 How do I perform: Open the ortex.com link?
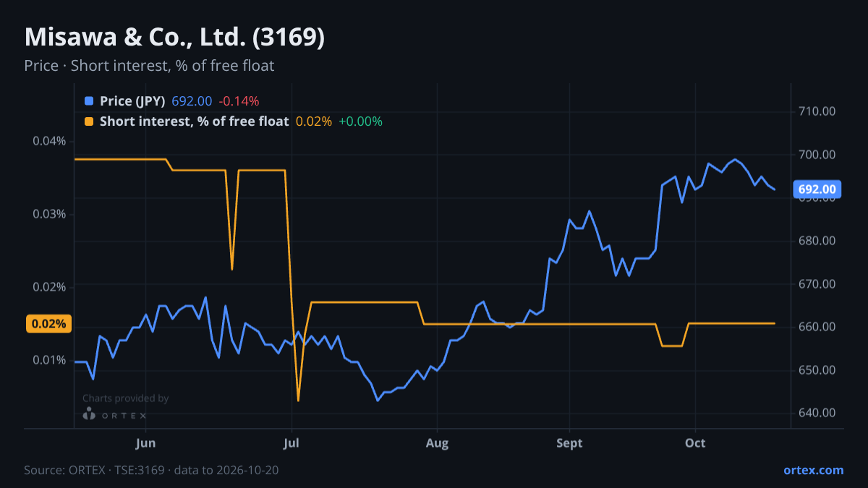click(813, 470)
